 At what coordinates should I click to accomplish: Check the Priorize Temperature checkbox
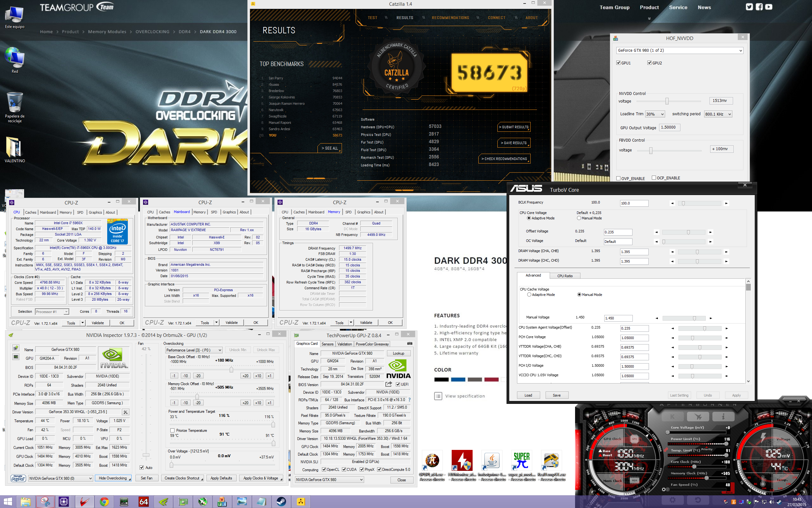(173, 431)
